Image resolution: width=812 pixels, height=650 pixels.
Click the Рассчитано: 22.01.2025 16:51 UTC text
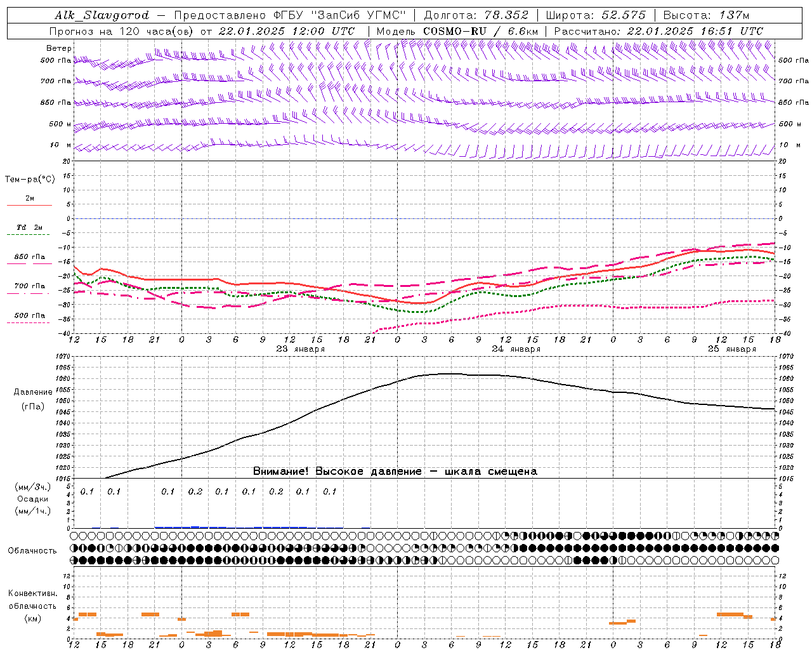pyautogui.click(x=658, y=31)
